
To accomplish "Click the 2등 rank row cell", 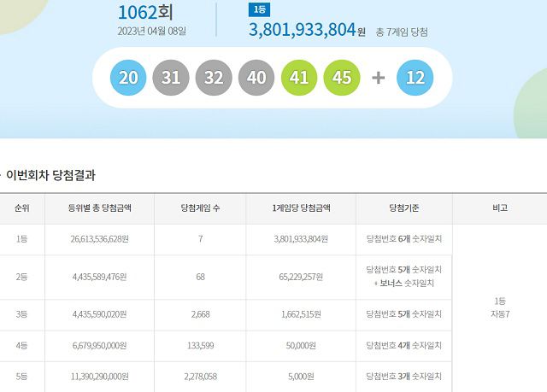I will tap(21, 277).
